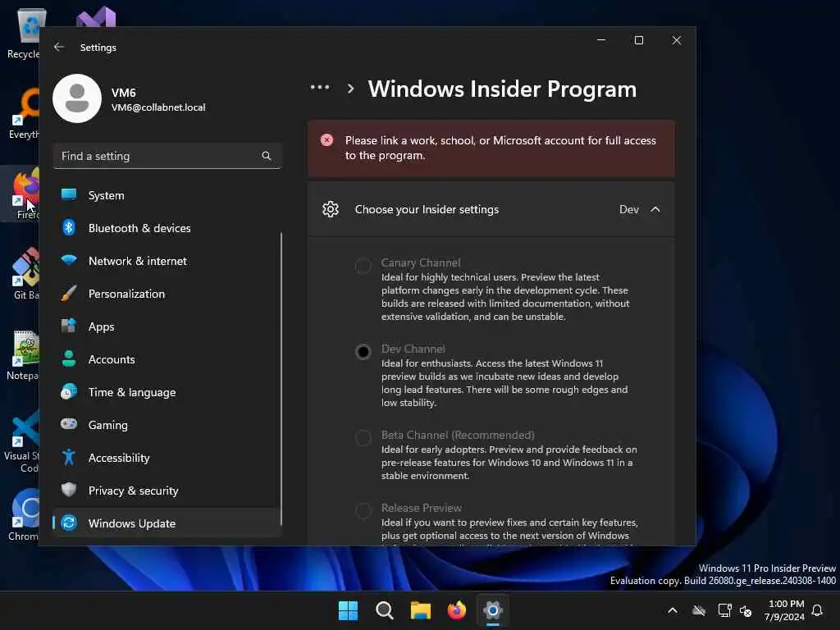840x630 pixels.
Task: Click the settings sidebar scrollbar
Action: pyautogui.click(x=281, y=379)
